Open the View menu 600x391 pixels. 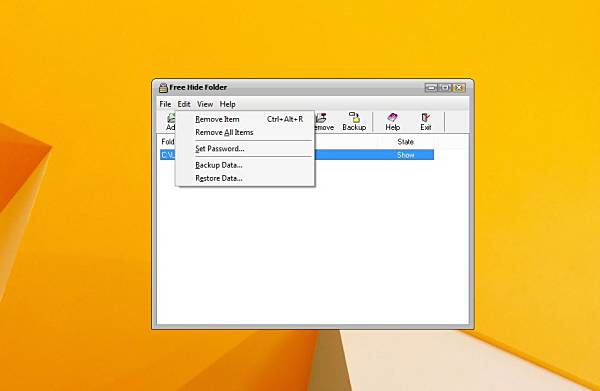[205, 104]
